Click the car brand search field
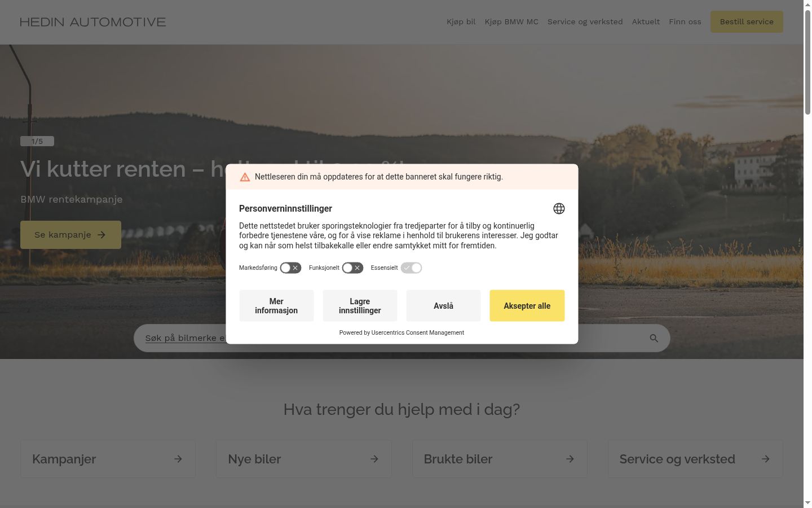This screenshot has height=508, width=812. 401,338
